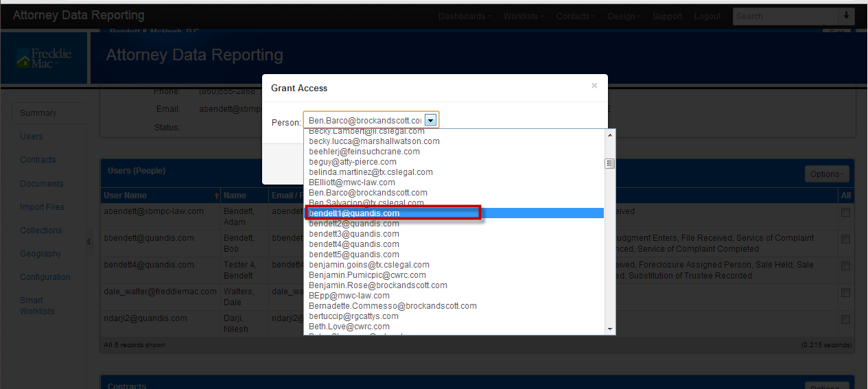
Task: Open the Design menu
Action: 624,16
